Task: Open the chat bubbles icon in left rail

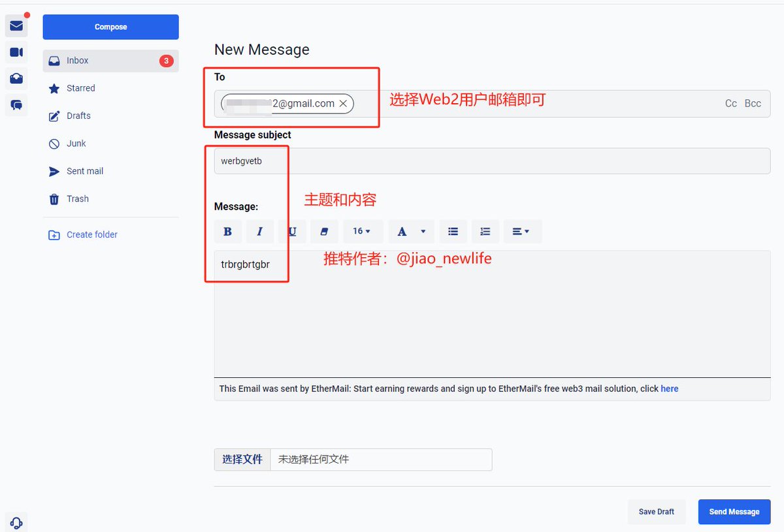Action: [16, 104]
